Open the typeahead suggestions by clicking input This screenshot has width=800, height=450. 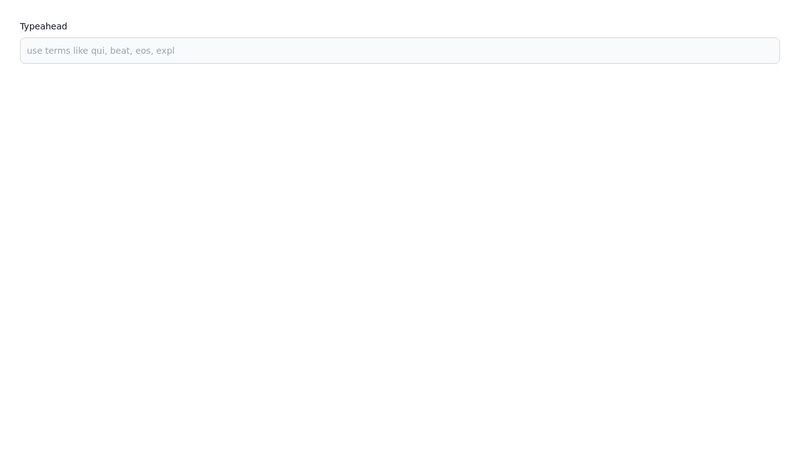400,50
